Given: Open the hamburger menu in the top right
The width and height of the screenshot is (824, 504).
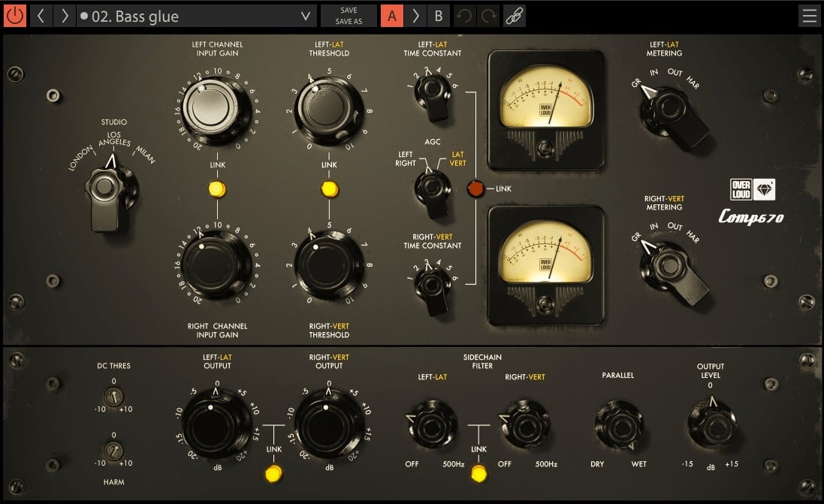Looking at the screenshot, I should pyautogui.click(x=809, y=15).
